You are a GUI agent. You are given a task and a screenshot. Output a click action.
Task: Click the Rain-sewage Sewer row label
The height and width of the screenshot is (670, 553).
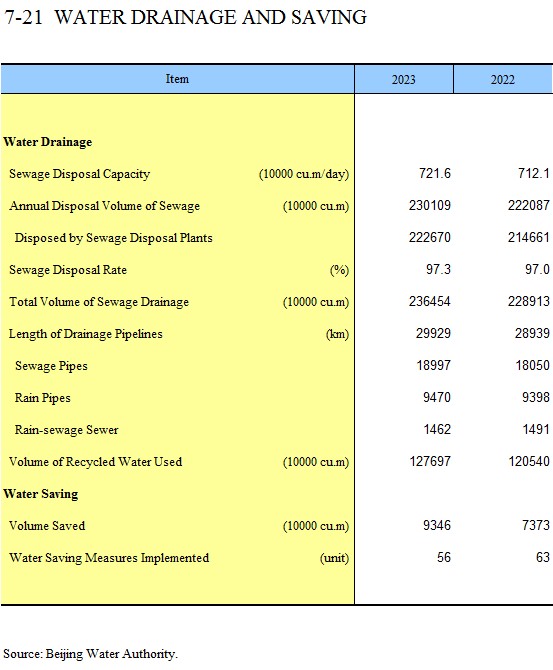click(66, 430)
